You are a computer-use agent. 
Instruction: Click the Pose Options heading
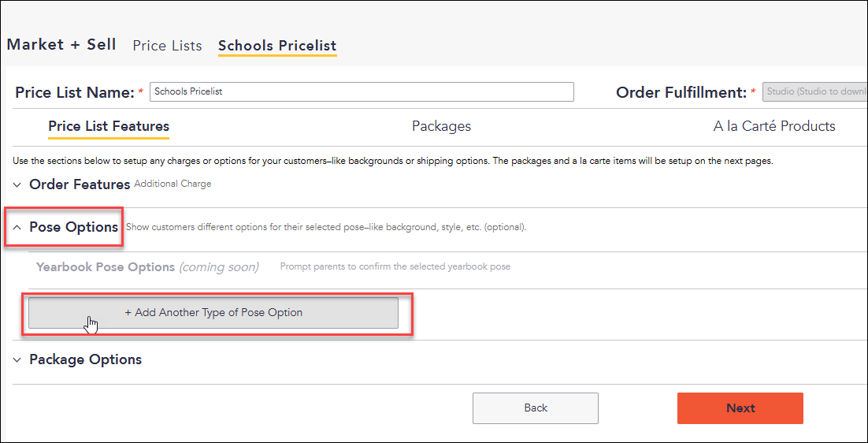click(73, 227)
